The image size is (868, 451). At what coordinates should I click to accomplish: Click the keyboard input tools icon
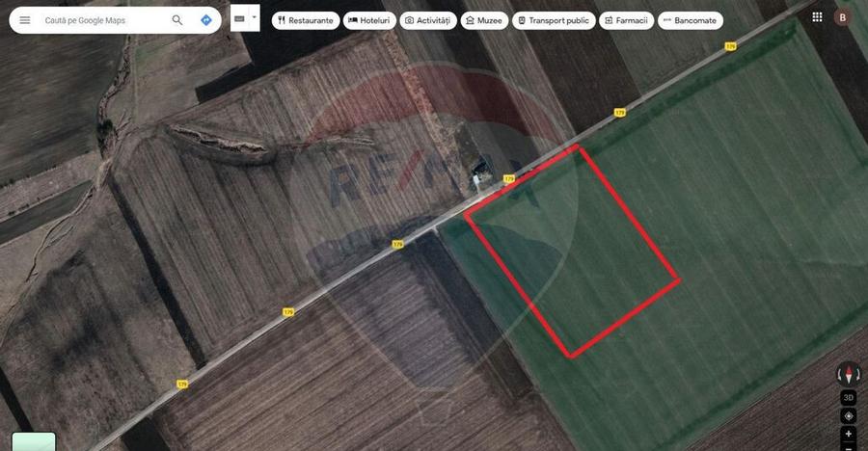(240, 18)
